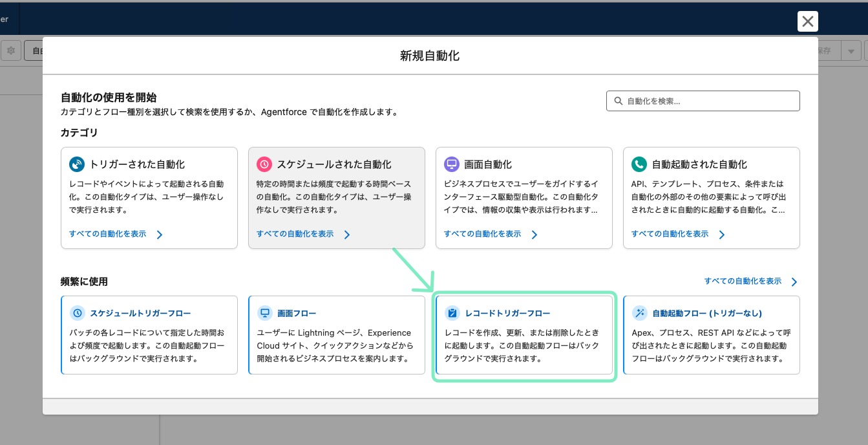Viewport: 868px width, 445px height.
Task: Close the 新規自動化 dialog with X
Action: (x=807, y=21)
